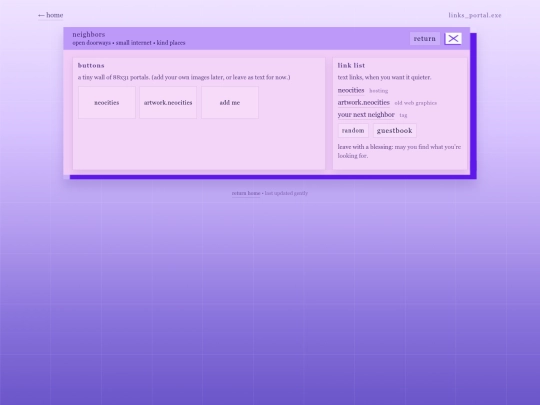Screen dimensions: 540x405
Task: Click the 'tag' label beside your next neighbor
Action: click(403, 115)
